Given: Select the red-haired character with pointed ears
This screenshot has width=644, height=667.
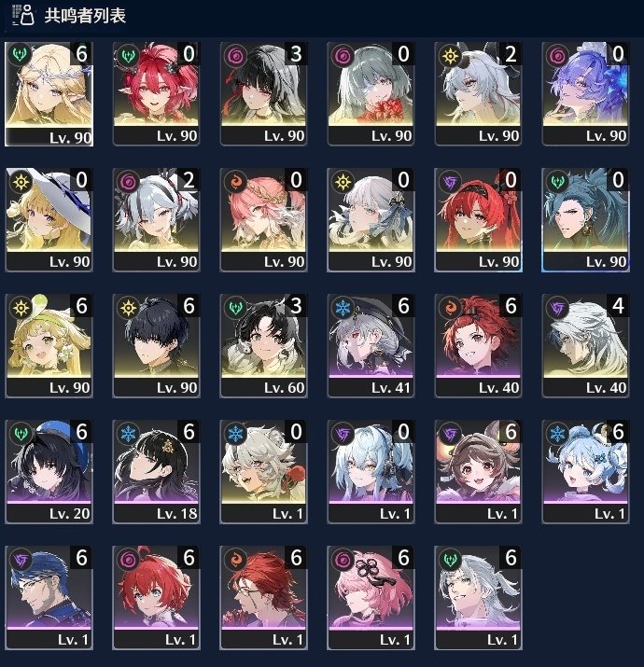Looking at the screenshot, I should point(156,94).
